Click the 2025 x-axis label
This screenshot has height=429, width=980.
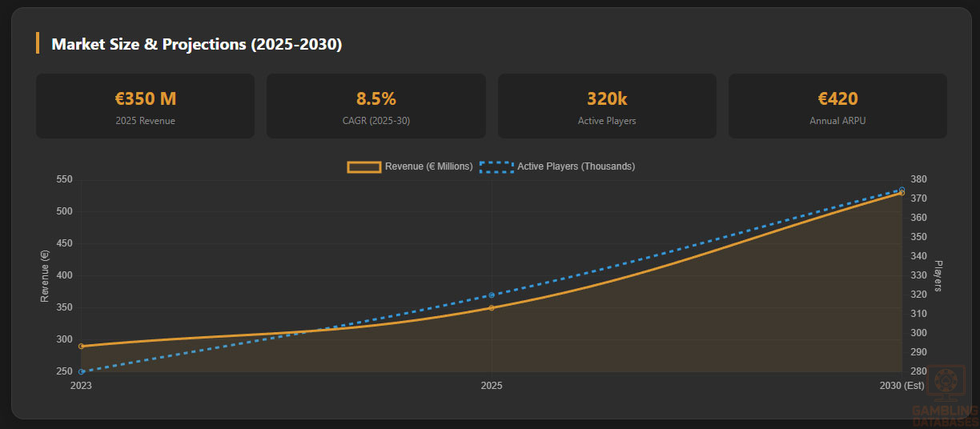point(492,386)
